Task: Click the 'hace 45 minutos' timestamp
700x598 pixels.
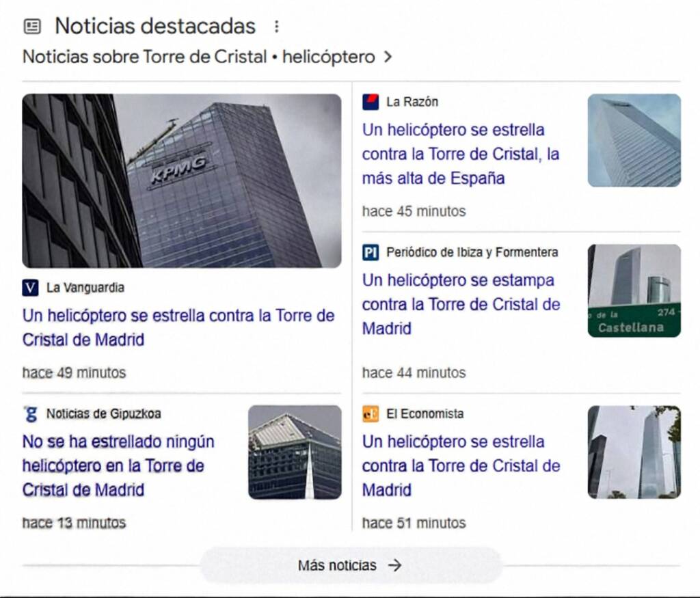Action: click(x=414, y=211)
